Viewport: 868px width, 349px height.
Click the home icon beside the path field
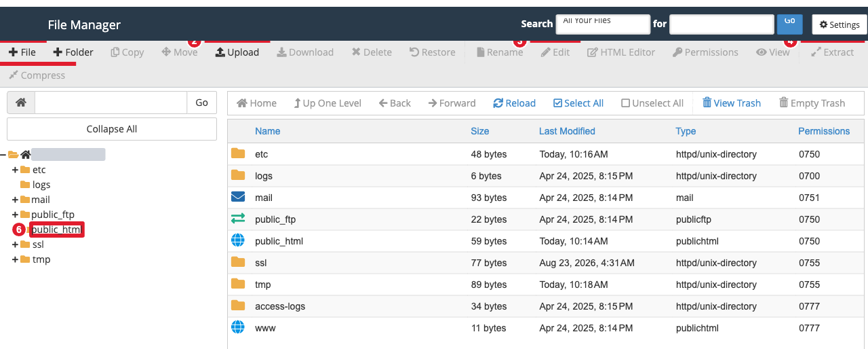point(21,103)
